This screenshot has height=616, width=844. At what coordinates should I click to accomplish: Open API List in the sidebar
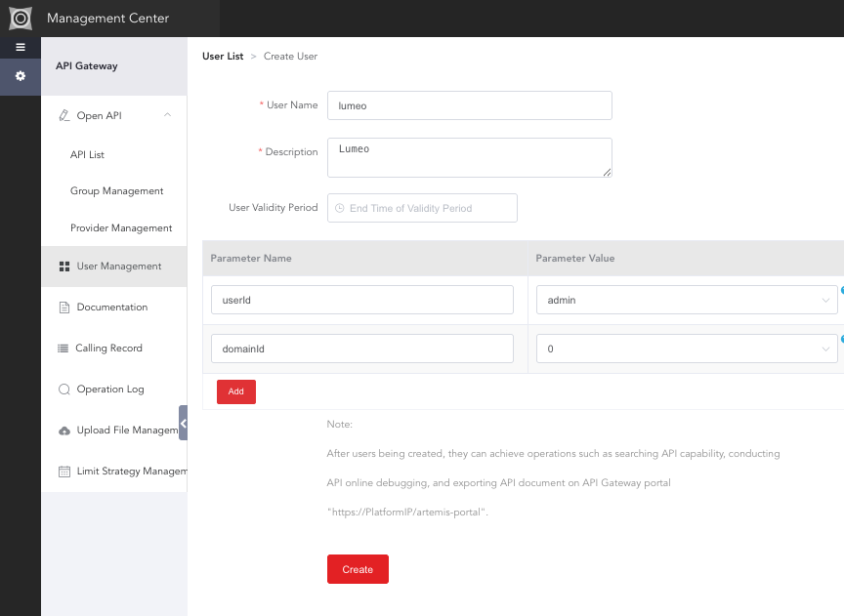(87, 155)
